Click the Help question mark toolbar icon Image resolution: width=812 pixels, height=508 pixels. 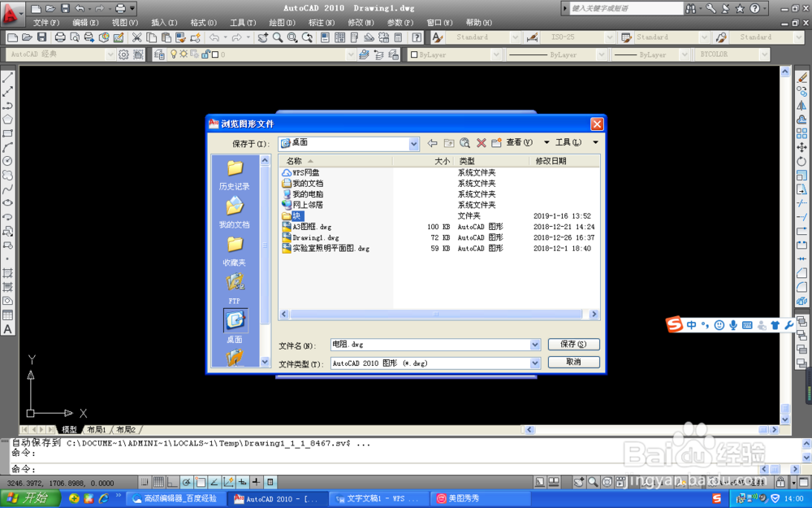417,37
